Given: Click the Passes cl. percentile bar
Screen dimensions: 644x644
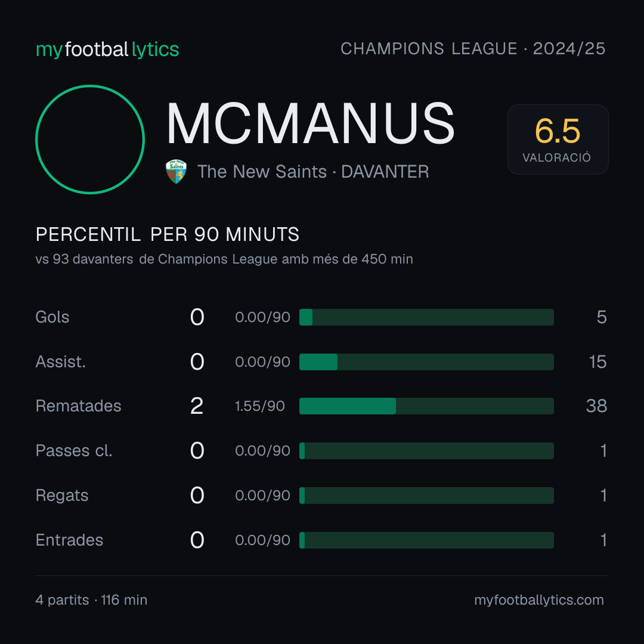Looking at the screenshot, I should pos(426,451).
